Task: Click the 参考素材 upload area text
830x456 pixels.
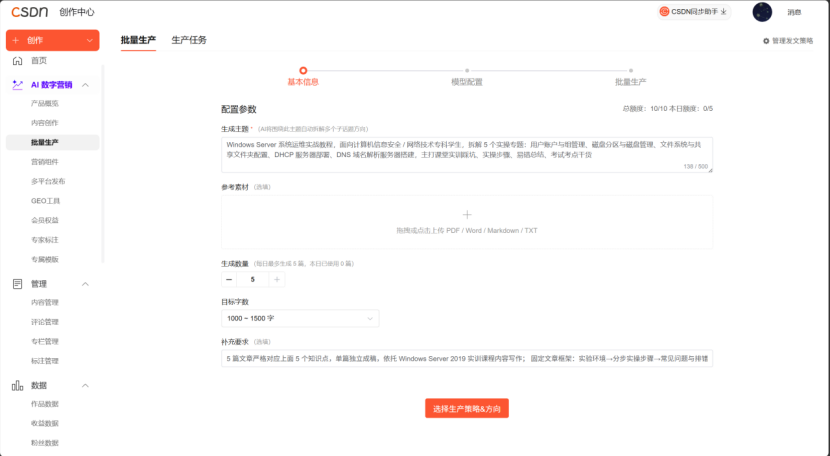Action: click(467, 230)
